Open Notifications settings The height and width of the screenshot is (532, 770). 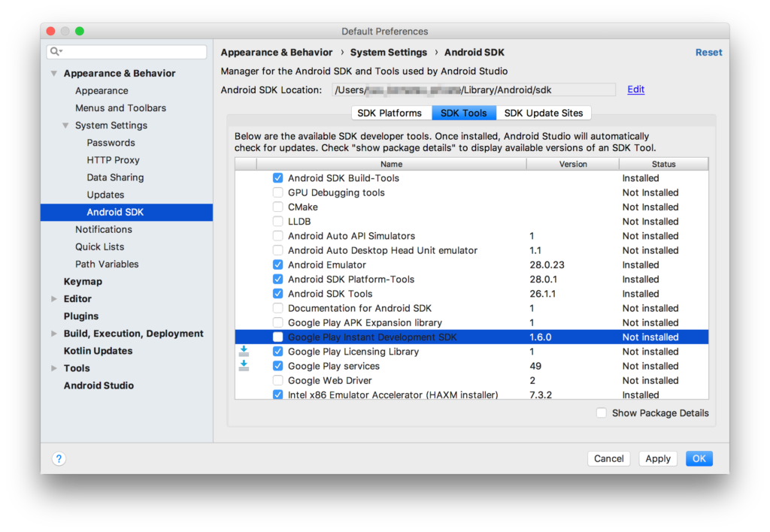(104, 229)
